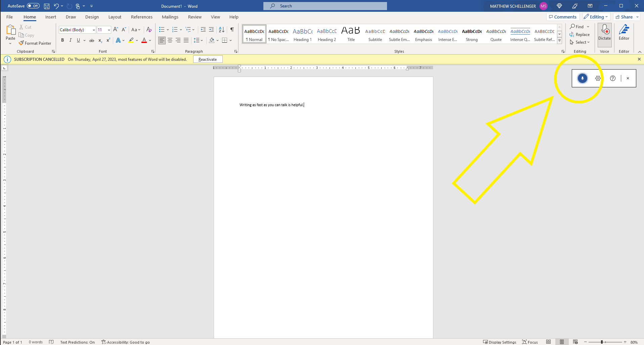Screen dimensions: 644x345
Task: Expand the bullets list dropdown arrow
Action: click(168, 30)
